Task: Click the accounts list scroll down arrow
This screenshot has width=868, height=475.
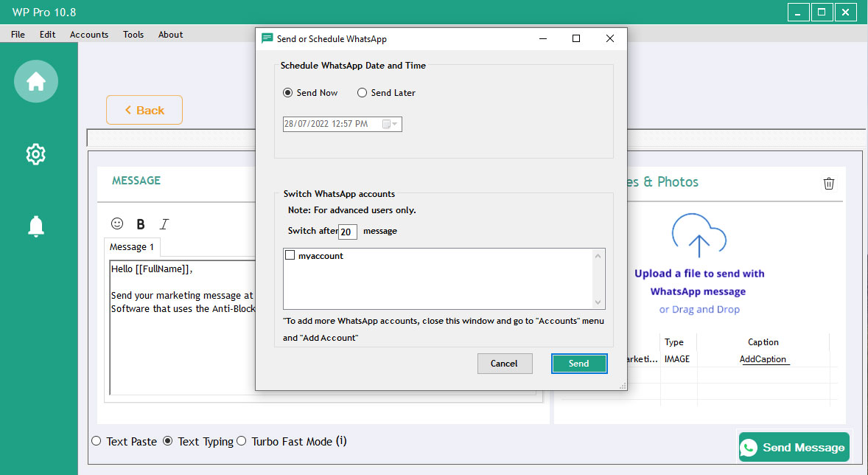Action: click(x=598, y=302)
